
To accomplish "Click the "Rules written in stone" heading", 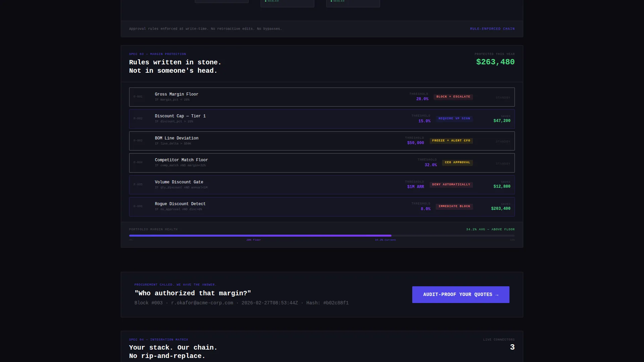I will (x=175, y=66).
